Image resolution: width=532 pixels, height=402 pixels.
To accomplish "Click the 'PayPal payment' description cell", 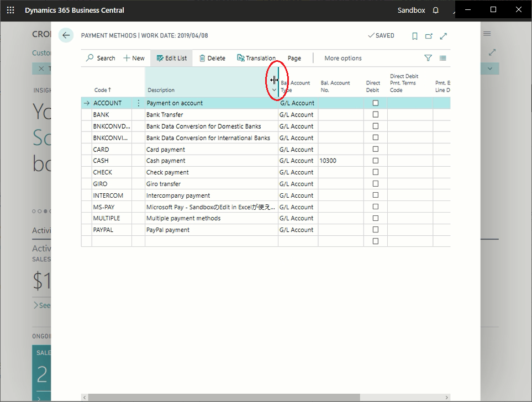I will [212, 230].
